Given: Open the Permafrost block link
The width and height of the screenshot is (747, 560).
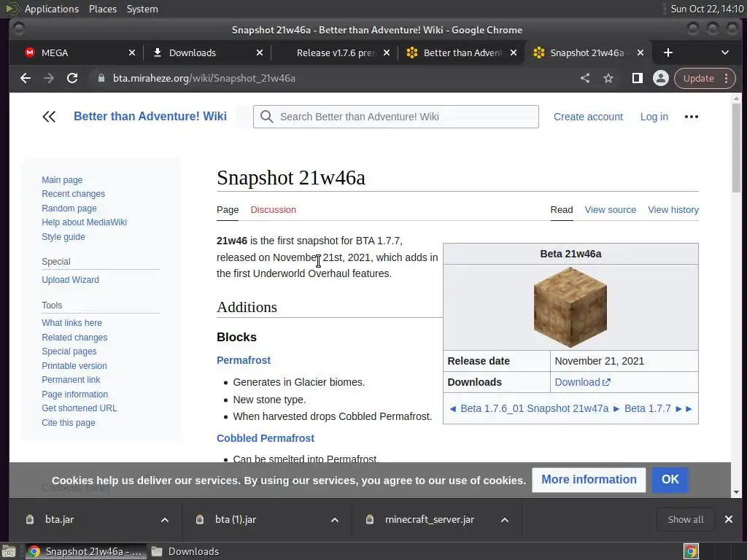Looking at the screenshot, I should (x=244, y=360).
